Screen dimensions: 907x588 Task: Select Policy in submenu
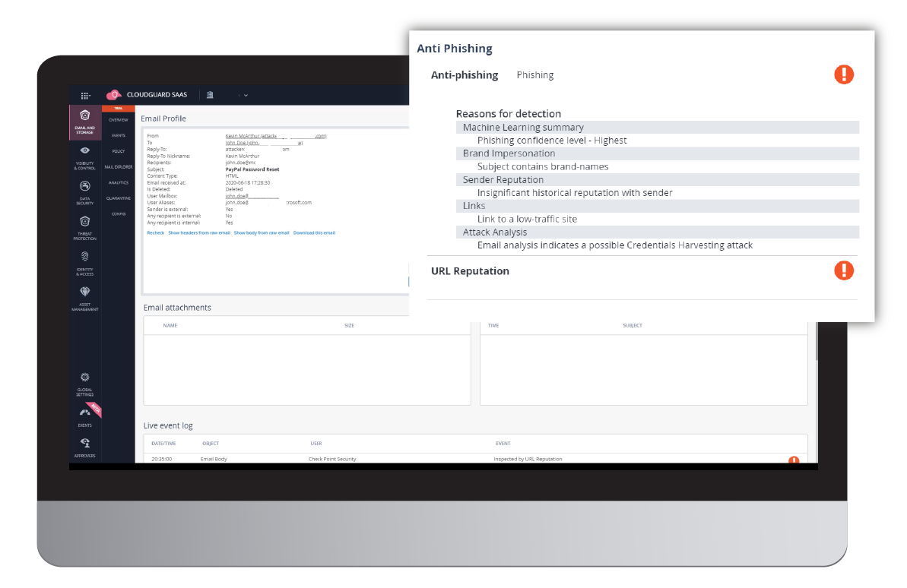[x=119, y=151]
